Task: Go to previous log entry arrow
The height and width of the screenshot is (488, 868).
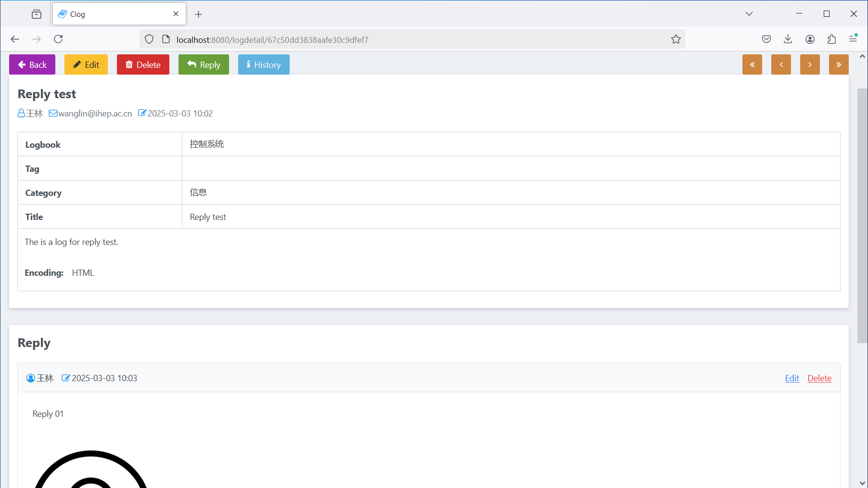Action: click(x=781, y=64)
